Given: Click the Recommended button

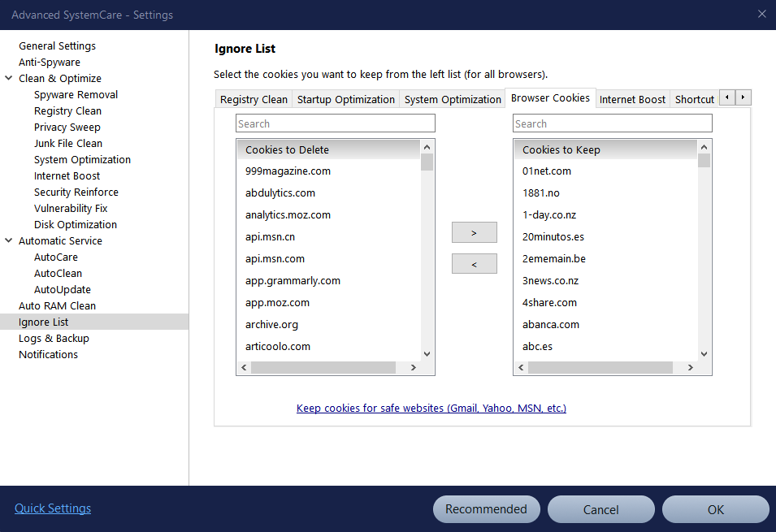Looking at the screenshot, I should point(486,509).
